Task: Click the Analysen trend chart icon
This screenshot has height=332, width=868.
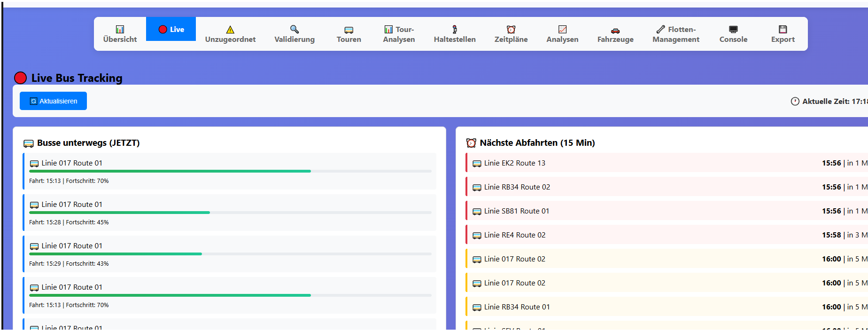Action: pyautogui.click(x=562, y=29)
